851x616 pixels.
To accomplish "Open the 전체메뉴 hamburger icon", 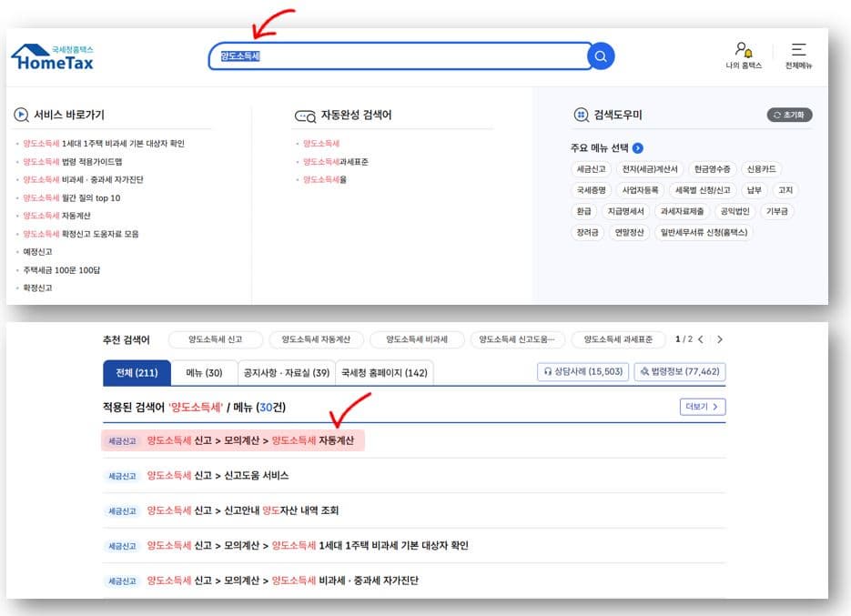I will click(x=801, y=48).
